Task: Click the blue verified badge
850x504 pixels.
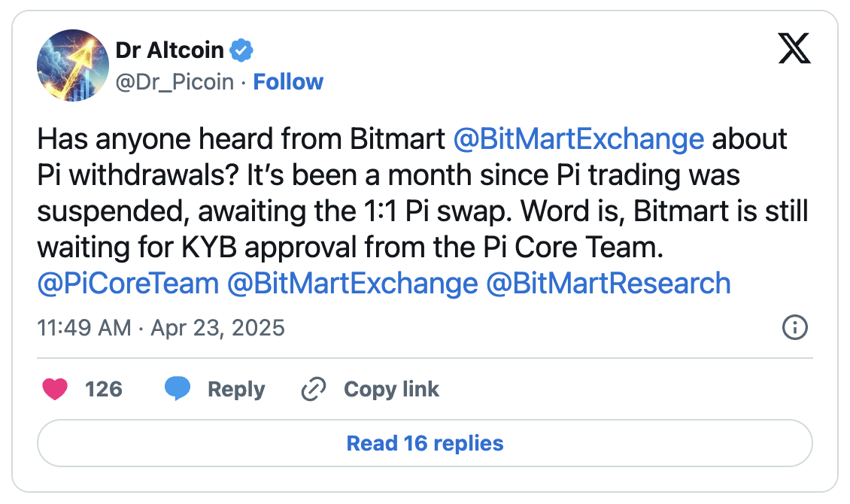Action: coord(241,51)
